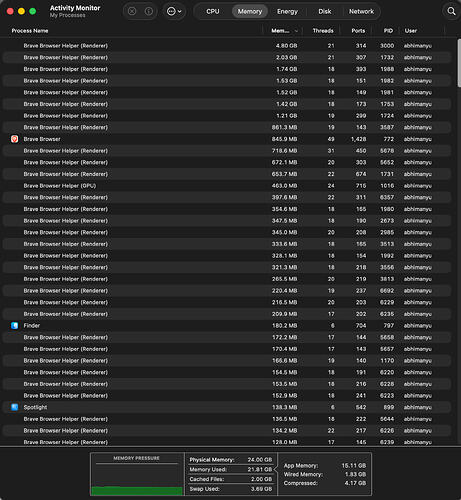Sort by User column header
461x500 pixels.
tap(411, 31)
